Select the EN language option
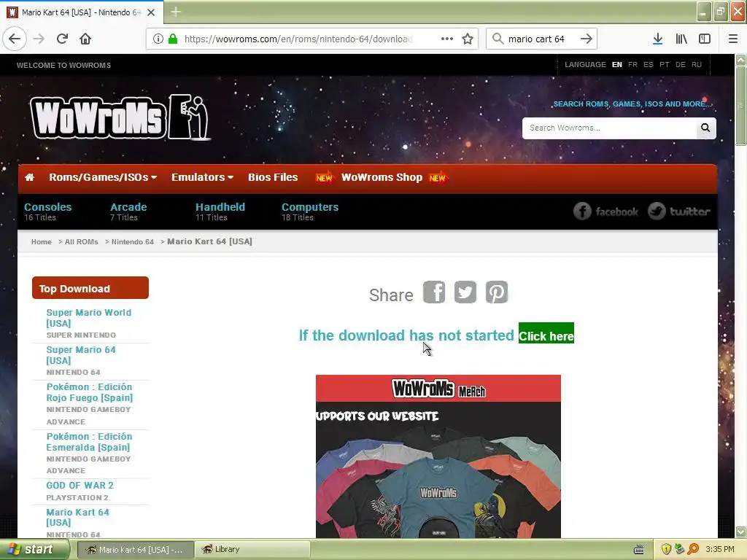747x560 pixels. (x=617, y=64)
